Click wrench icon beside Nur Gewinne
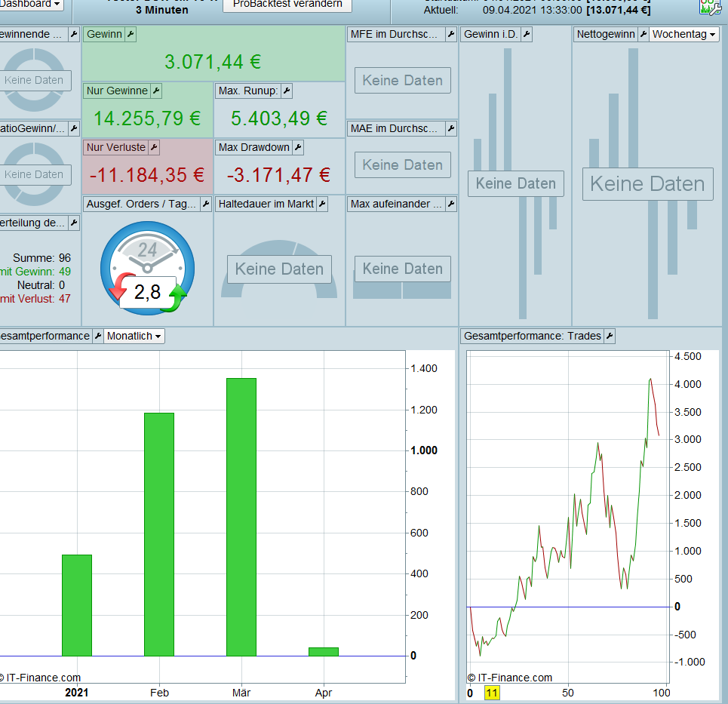 156,91
